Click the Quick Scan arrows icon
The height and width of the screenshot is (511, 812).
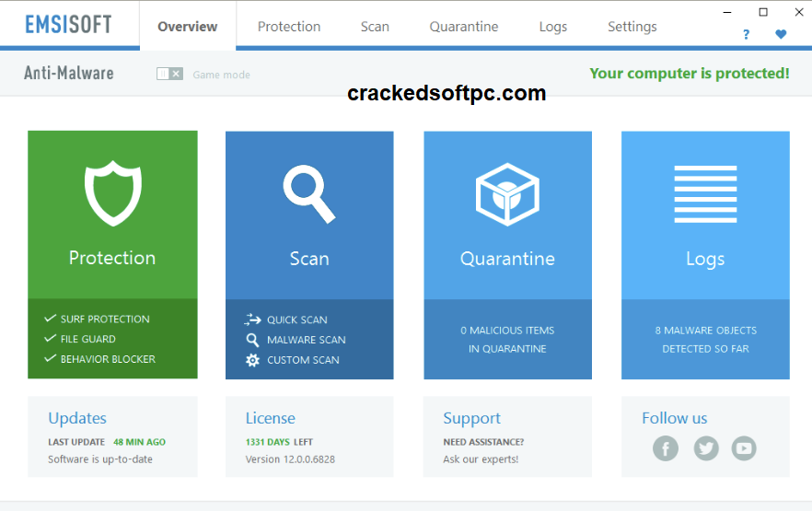pyautogui.click(x=252, y=319)
